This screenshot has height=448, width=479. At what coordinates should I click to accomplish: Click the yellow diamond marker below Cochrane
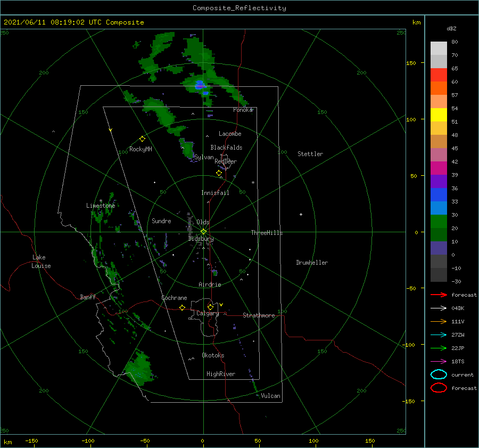point(183,307)
